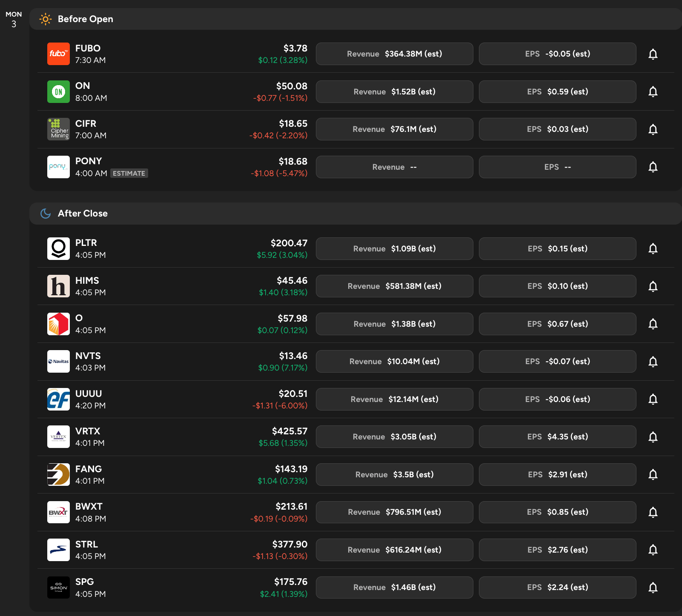Screen dimensions: 682x616
Task: Click the black Simon logo
Action: pos(58,587)
